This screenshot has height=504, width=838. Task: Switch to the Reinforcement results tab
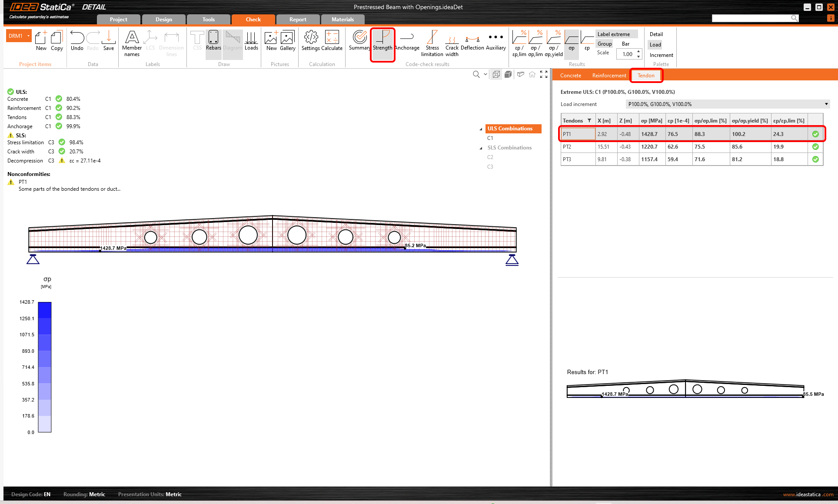tap(609, 76)
